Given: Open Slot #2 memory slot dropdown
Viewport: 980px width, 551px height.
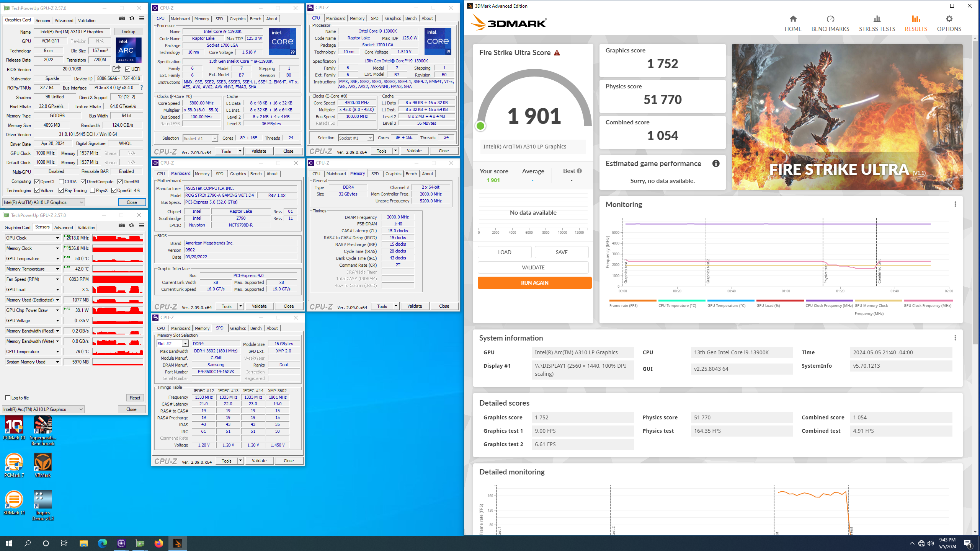Looking at the screenshot, I should pyautogui.click(x=173, y=344).
